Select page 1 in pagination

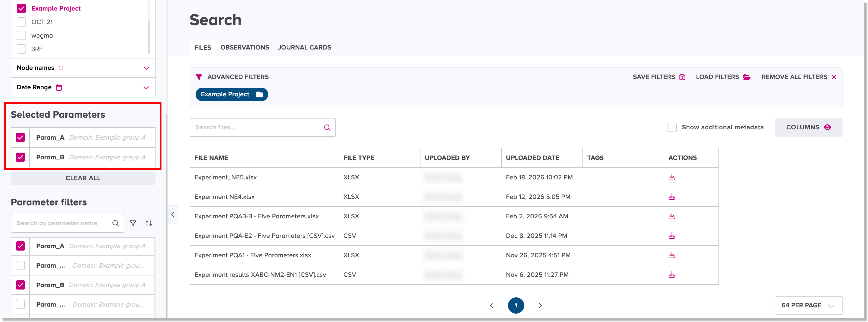pyautogui.click(x=516, y=305)
